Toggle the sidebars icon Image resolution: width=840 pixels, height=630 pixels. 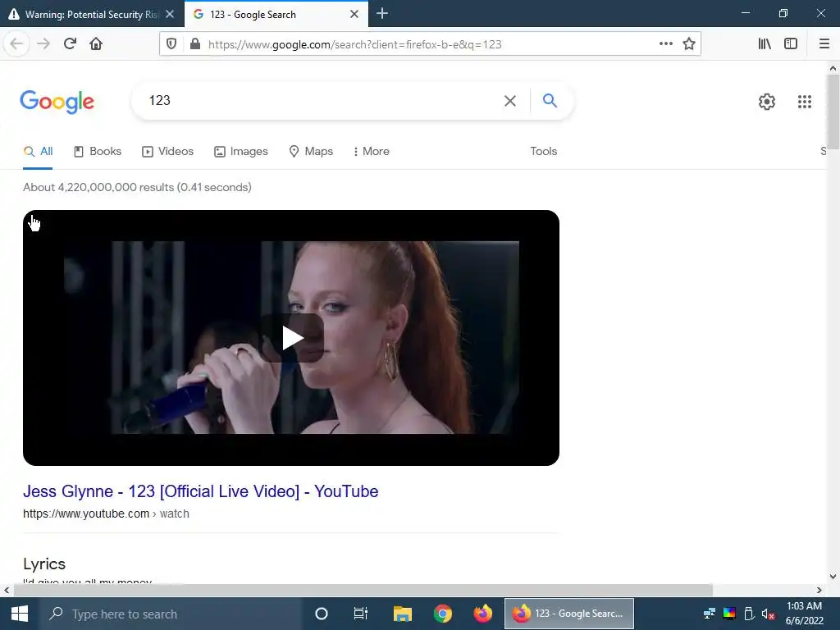(x=791, y=44)
